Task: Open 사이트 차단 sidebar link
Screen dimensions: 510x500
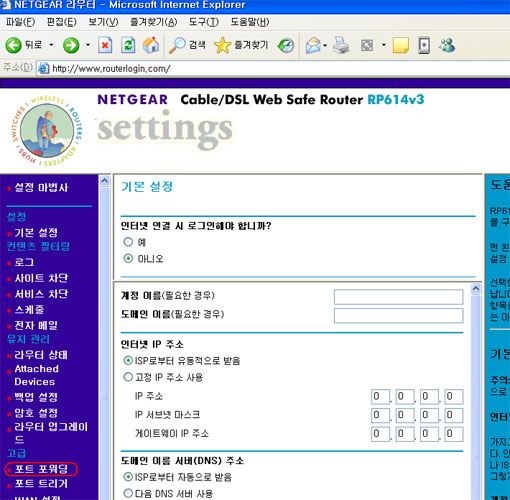Action: (41, 278)
